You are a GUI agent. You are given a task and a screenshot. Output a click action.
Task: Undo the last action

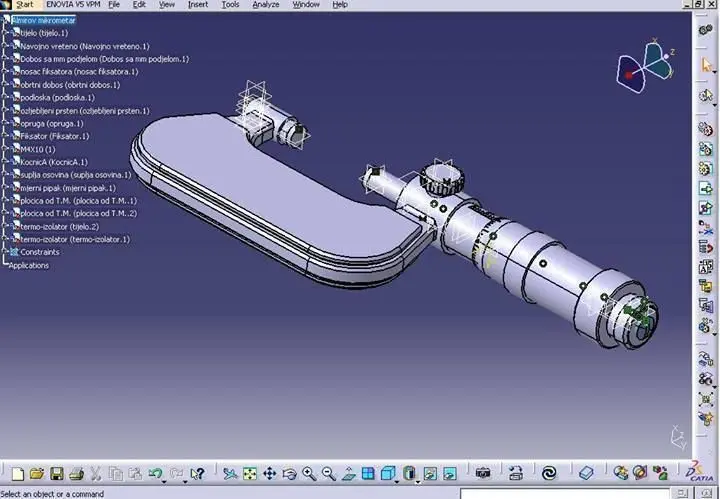tap(155, 473)
